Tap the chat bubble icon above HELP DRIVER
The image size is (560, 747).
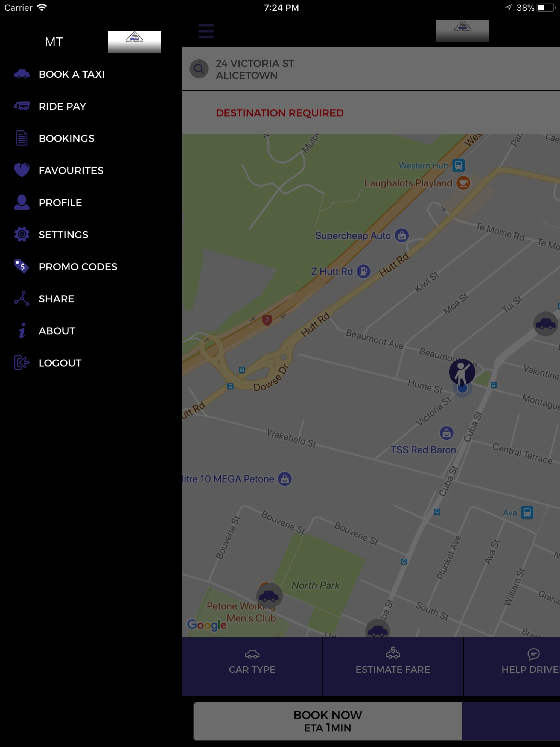534,654
